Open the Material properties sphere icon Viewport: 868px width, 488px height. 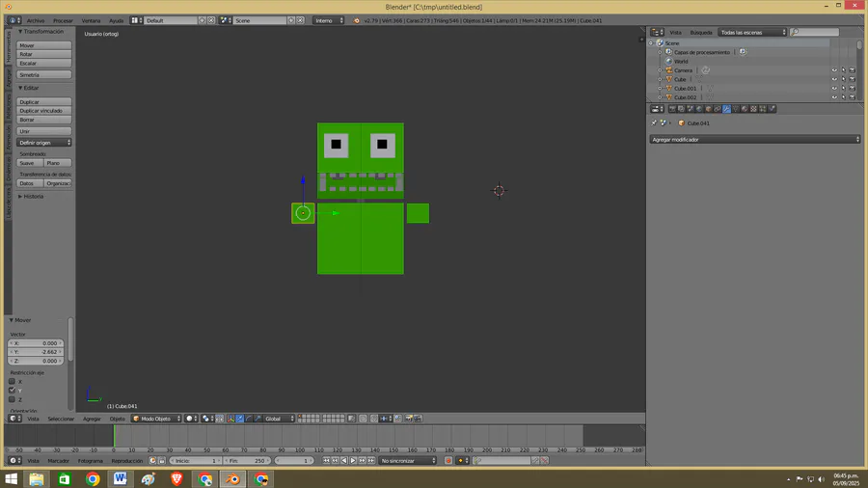[745, 109]
